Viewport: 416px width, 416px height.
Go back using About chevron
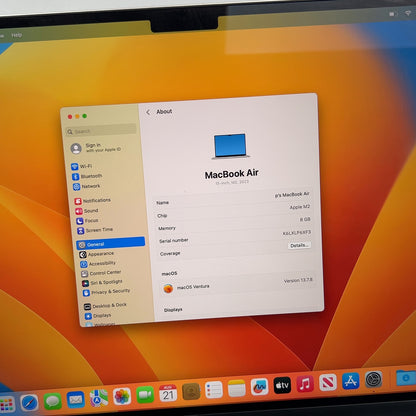point(148,112)
